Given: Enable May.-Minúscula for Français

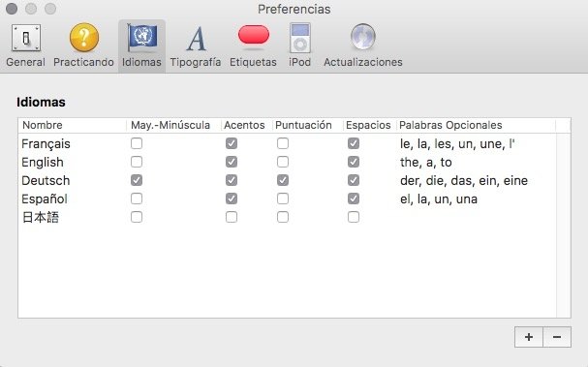Looking at the screenshot, I should click(x=137, y=143).
